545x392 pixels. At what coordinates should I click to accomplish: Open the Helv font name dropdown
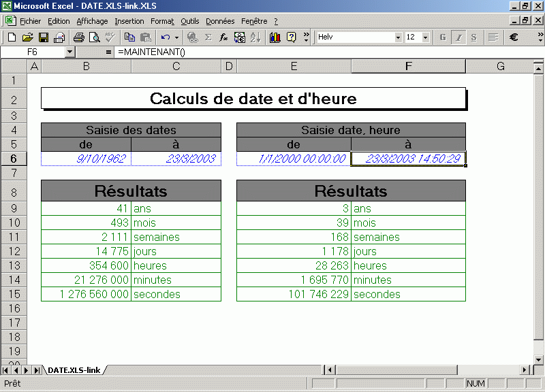click(x=398, y=37)
